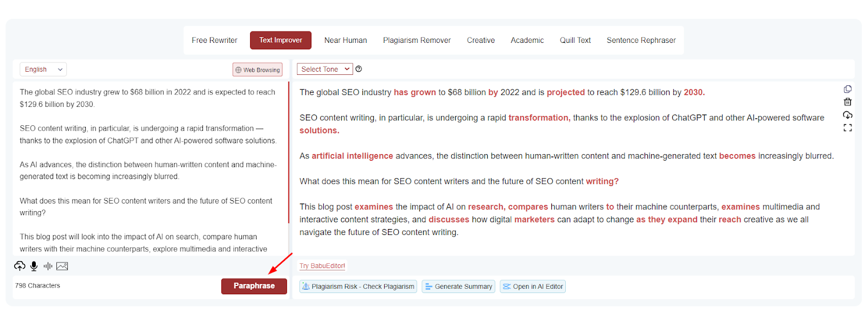Select the Near Human mode tab

[346, 40]
